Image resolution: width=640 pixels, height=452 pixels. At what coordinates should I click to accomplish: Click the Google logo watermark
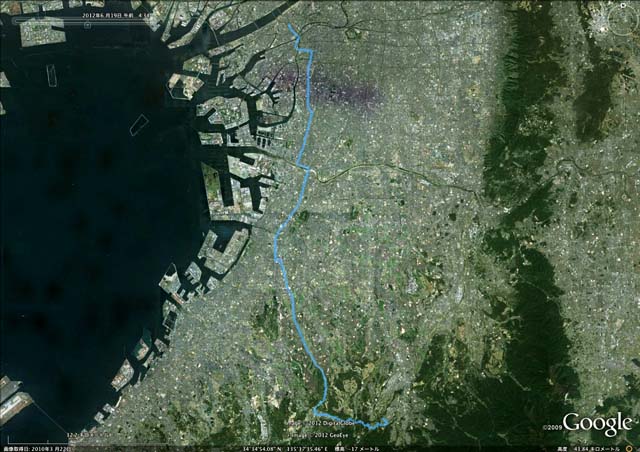598,423
